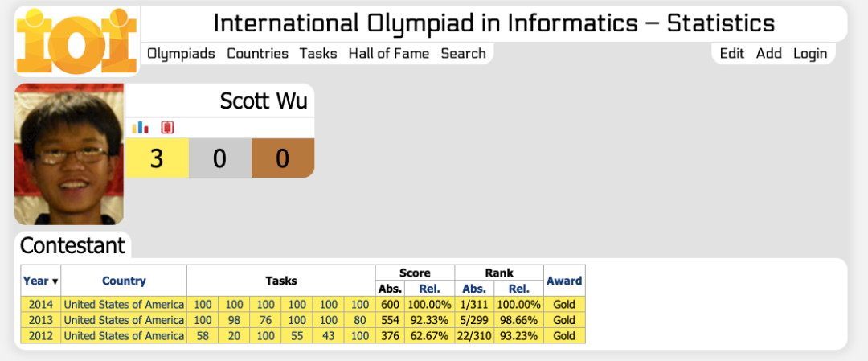Open the Countries menu item

pyautogui.click(x=257, y=54)
